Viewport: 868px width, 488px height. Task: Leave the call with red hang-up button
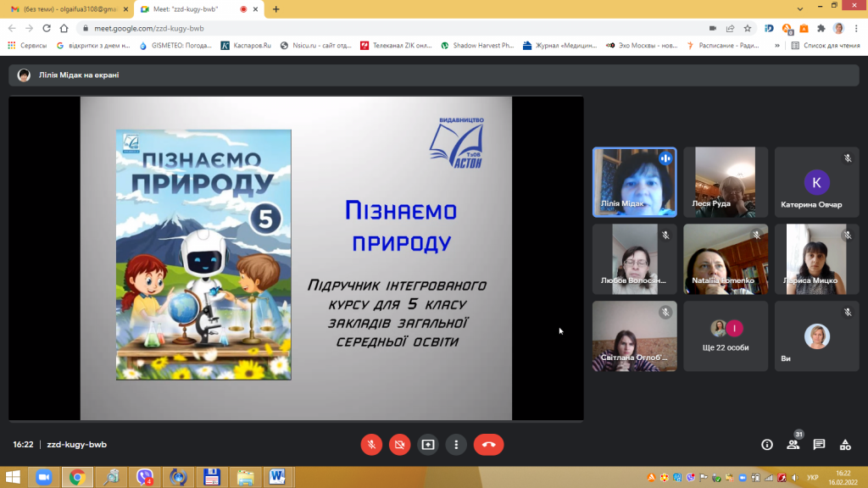coord(488,444)
